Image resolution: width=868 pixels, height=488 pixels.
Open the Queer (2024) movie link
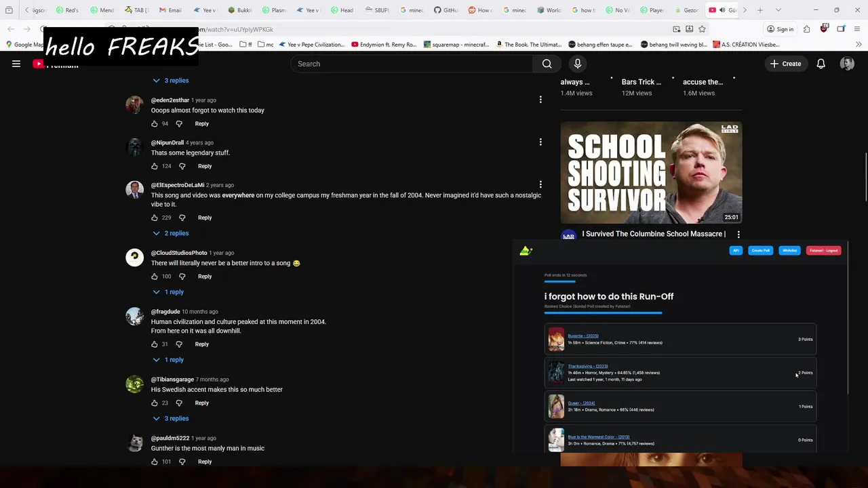(x=581, y=403)
